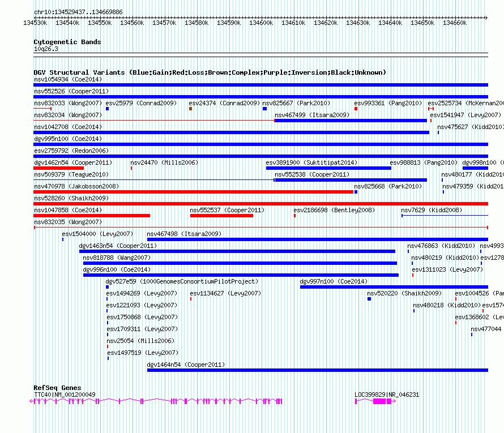
Task: Click the esv988813 (Pang2010) label
Action: point(424,162)
